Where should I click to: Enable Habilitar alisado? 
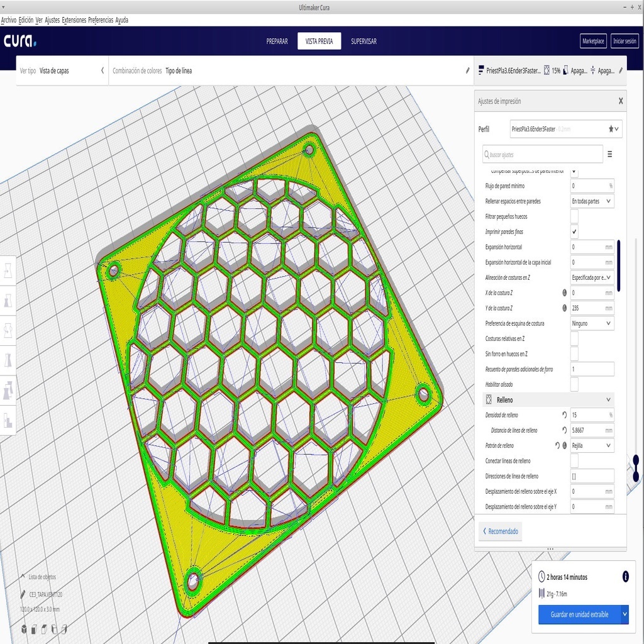point(574,384)
